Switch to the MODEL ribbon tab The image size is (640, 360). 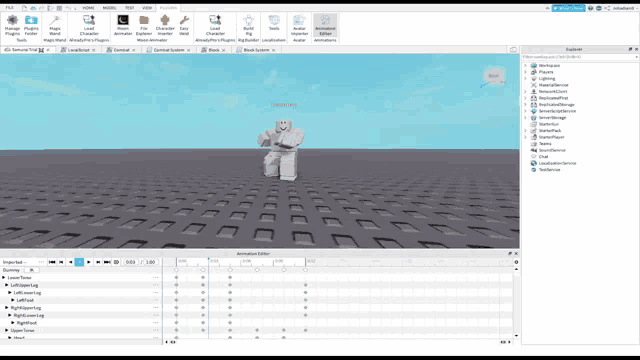coord(109,8)
